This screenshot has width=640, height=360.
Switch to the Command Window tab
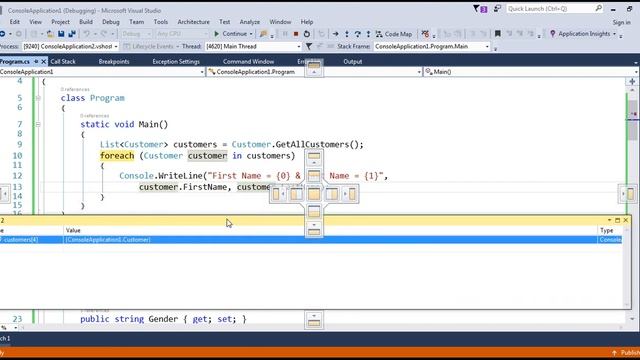(248, 62)
